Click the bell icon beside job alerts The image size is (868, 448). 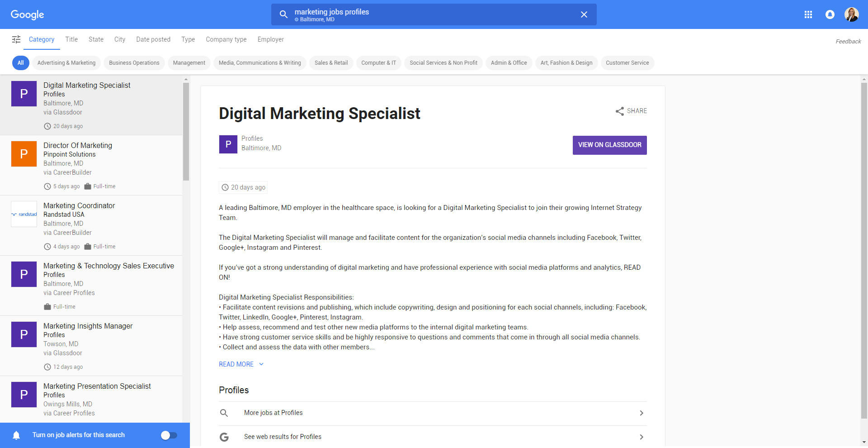pyautogui.click(x=16, y=435)
